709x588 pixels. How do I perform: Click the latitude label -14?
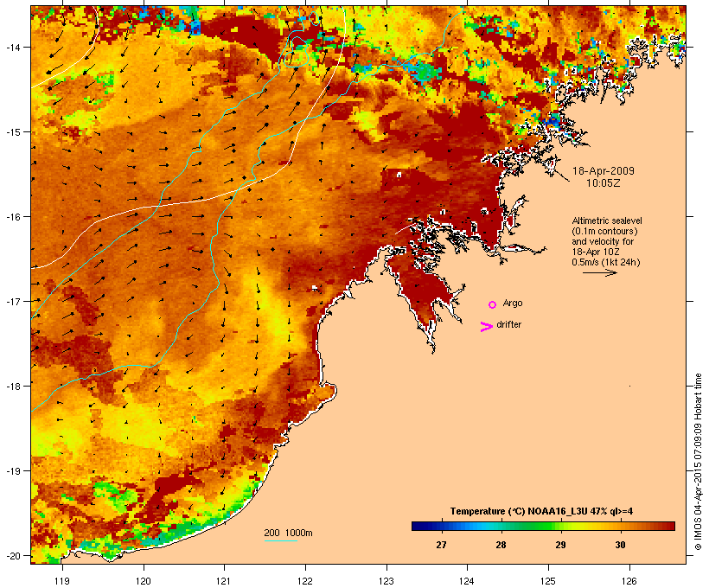[13, 47]
